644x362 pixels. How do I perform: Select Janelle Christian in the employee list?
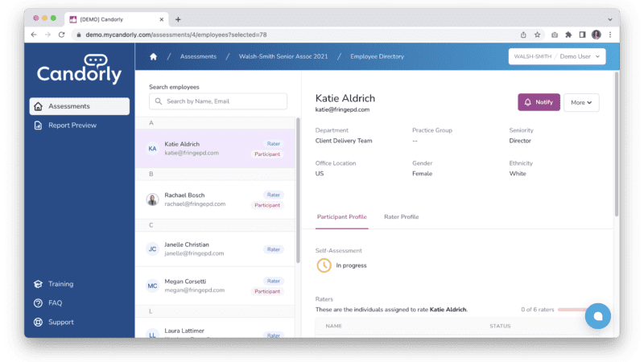tap(215, 249)
